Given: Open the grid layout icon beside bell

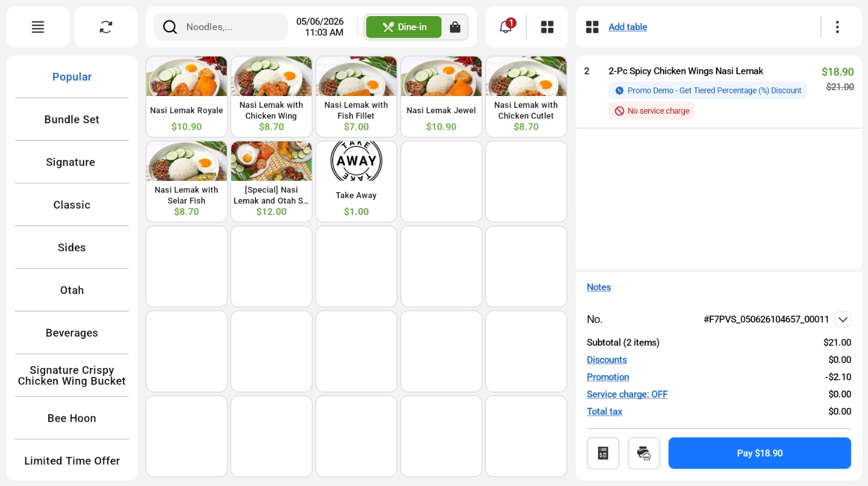Looking at the screenshot, I should click(x=547, y=27).
